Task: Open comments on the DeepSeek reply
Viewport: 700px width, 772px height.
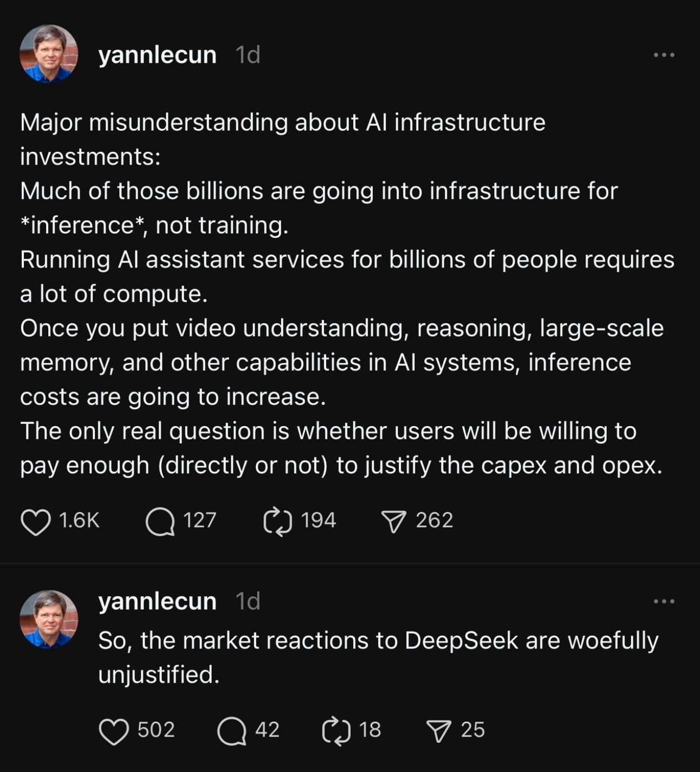Action: 232,731
